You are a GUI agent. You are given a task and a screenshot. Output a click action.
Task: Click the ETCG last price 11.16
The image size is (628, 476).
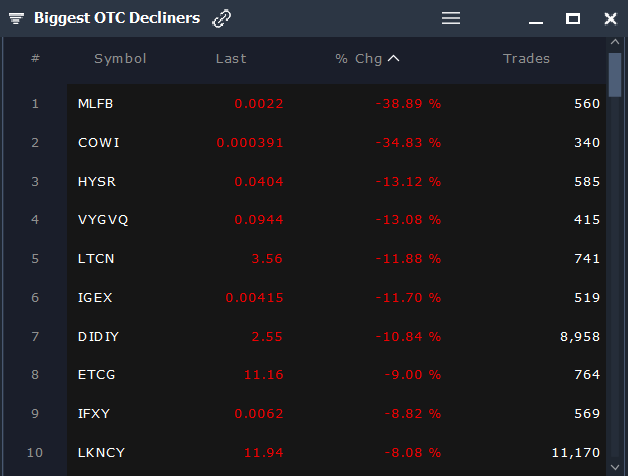tap(264, 375)
